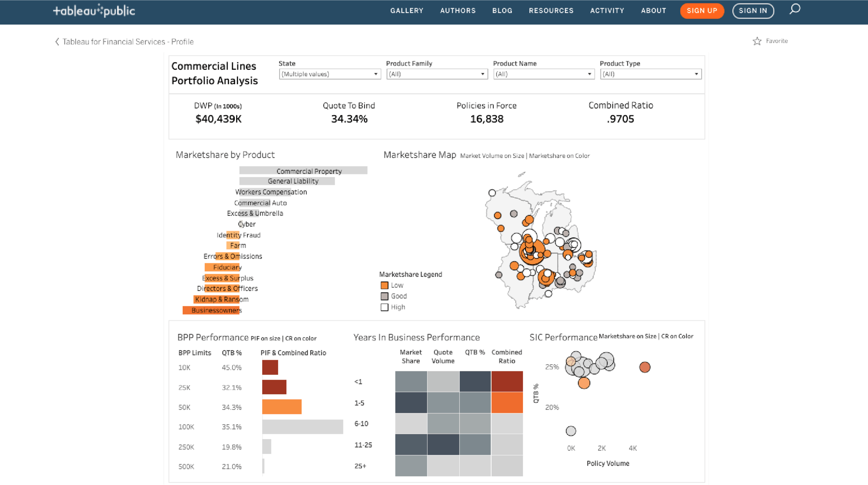Click the Sign In button
The height and width of the screenshot is (485, 868).
click(x=753, y=10)
